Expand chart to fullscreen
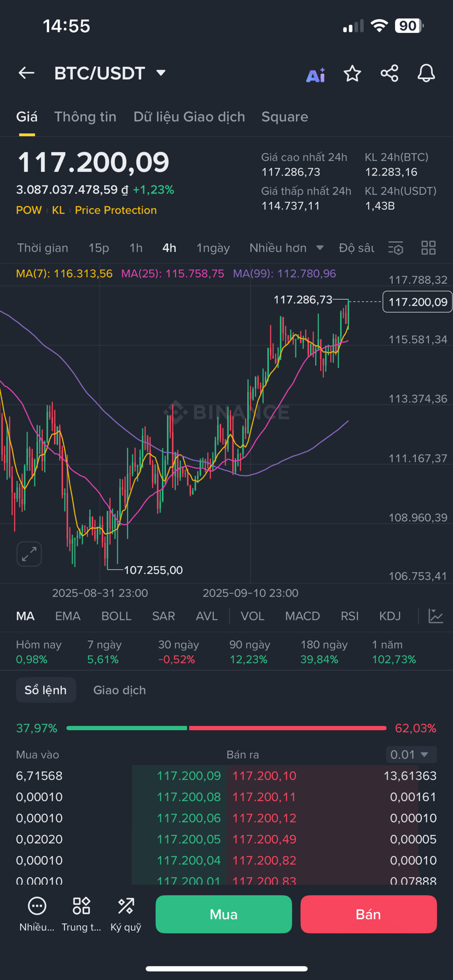This screenshot has height=980, width=453. coord(29,554)
